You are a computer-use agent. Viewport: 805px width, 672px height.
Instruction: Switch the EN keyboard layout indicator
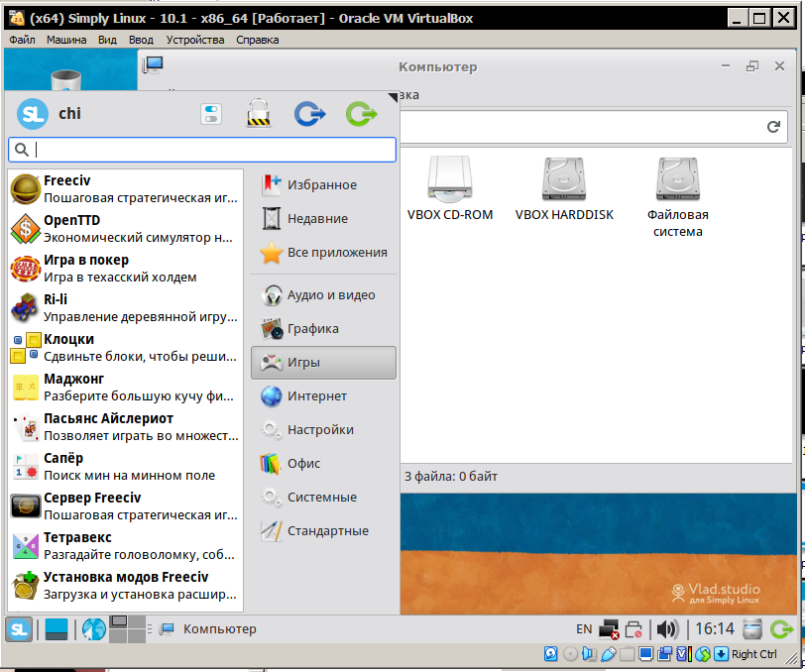pos(584,629)
